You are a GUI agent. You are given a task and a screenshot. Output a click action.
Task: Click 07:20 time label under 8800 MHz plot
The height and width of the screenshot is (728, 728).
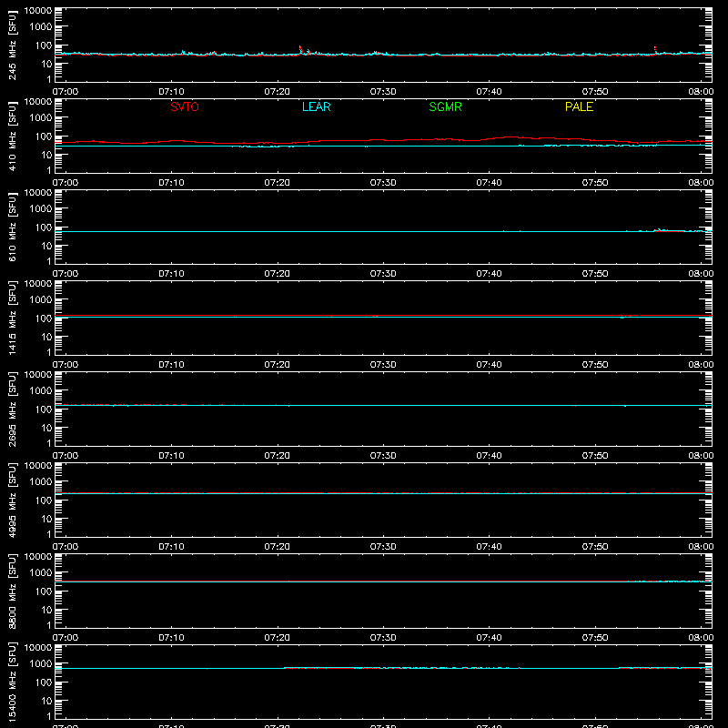pyautogui.click(x=278, y=638)
